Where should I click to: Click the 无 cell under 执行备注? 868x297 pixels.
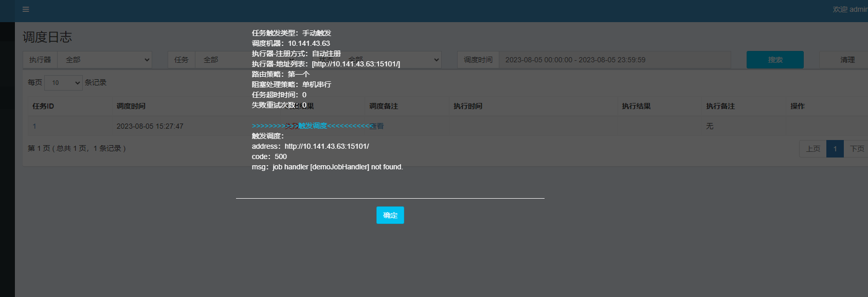point(710,126)
